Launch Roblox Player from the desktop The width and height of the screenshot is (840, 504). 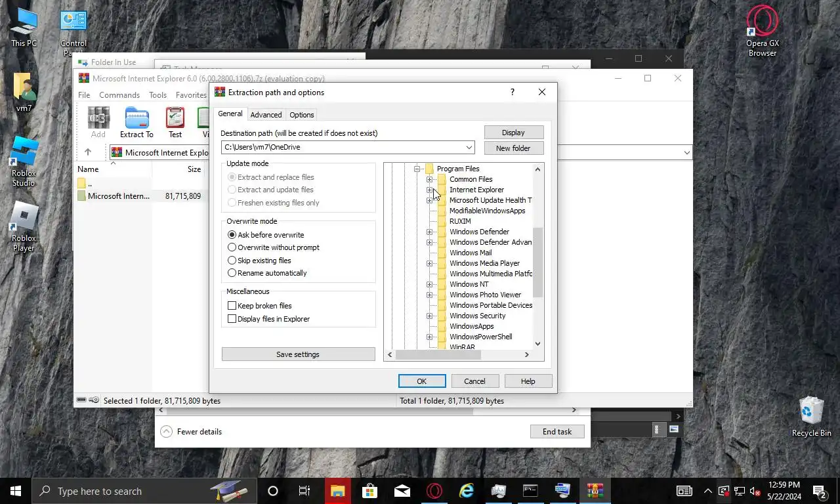click(24, 226)
